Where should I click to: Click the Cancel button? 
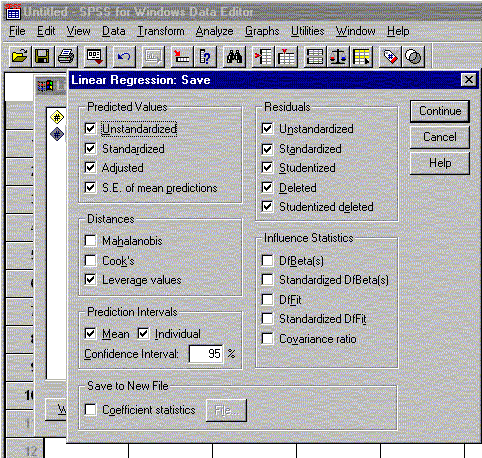pyautogui.click(x=440, y=137)
